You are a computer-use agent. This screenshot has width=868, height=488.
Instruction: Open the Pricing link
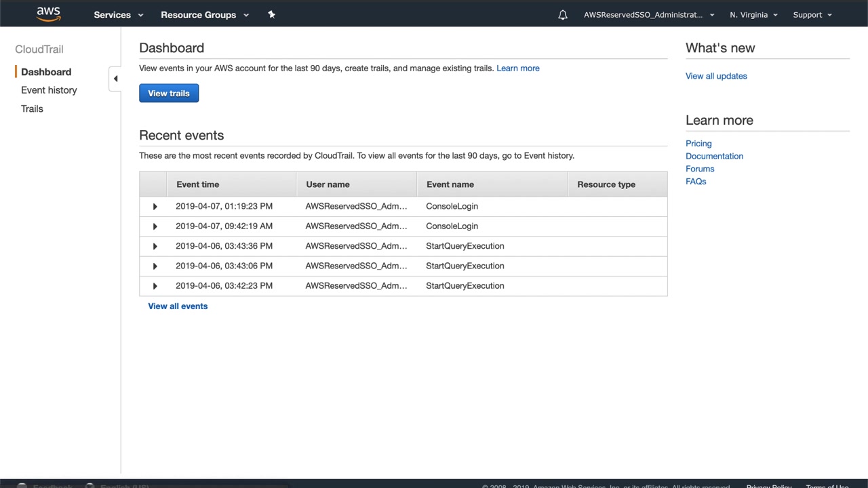pyautogui.click(x=698, y=144)
